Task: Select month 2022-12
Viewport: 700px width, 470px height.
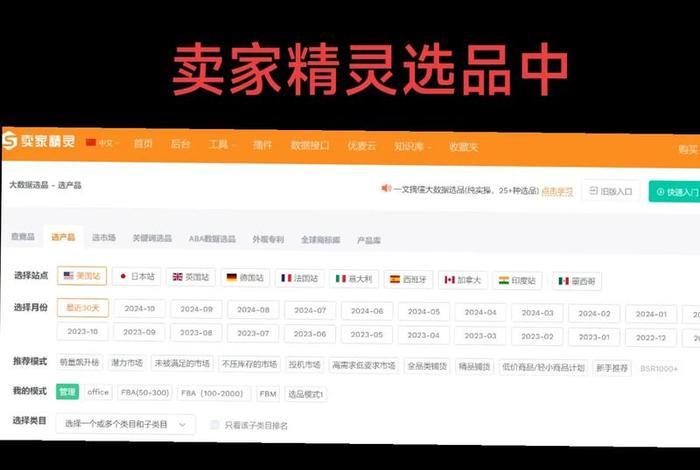Action: [x=651, y=338]
